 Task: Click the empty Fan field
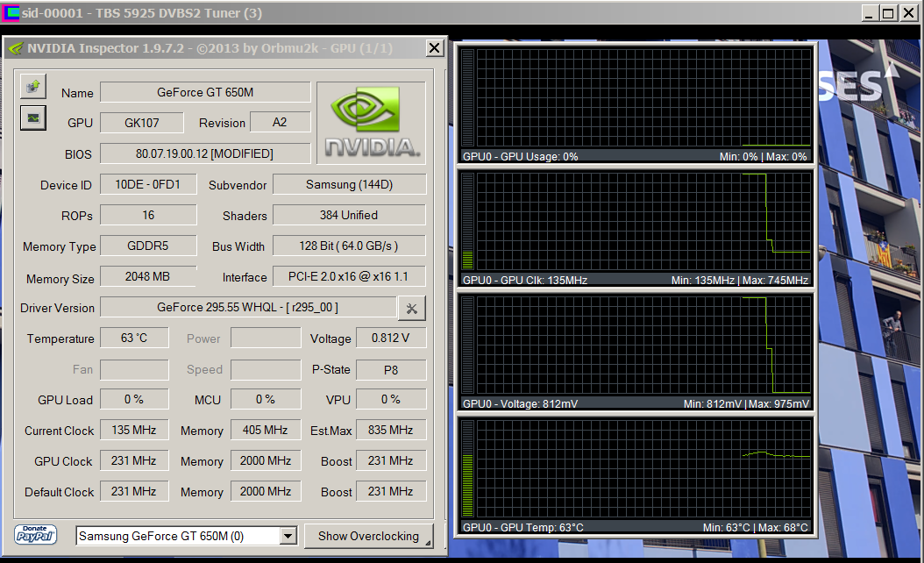[x=134, y=370]
